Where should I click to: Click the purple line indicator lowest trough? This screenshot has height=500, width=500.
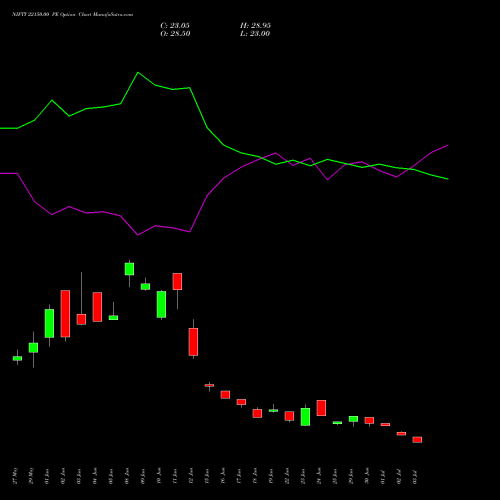(x=138, y=235)
